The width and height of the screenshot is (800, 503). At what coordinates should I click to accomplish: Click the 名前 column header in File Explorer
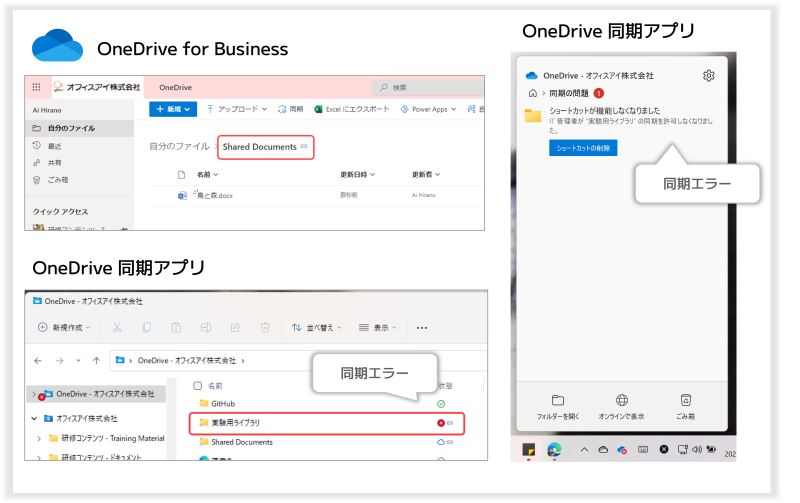coord(215,386)
